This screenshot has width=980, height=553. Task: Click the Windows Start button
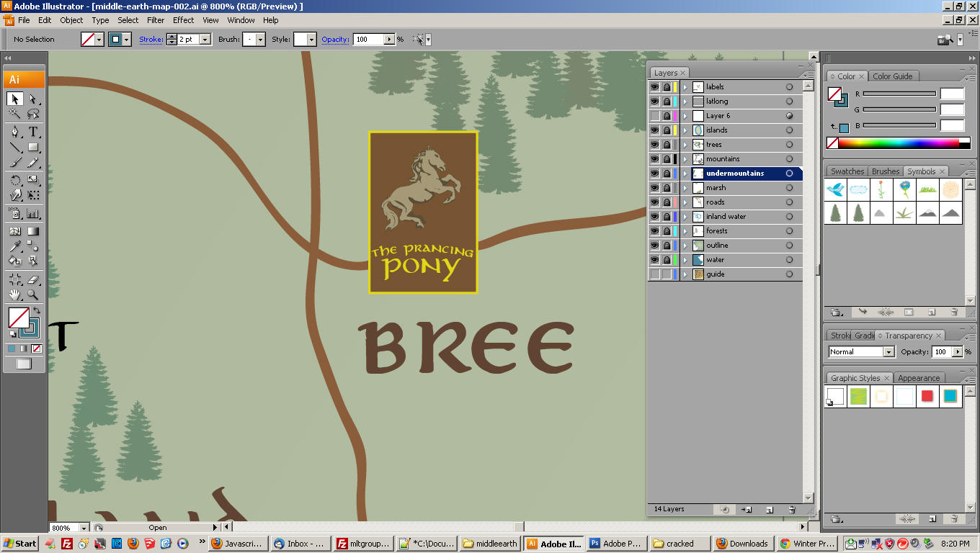pos(20,544)
